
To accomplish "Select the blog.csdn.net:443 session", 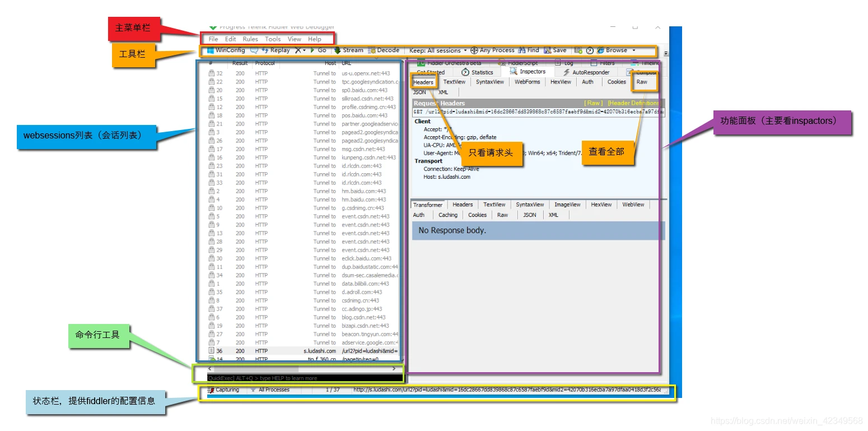I will (302, 318).
